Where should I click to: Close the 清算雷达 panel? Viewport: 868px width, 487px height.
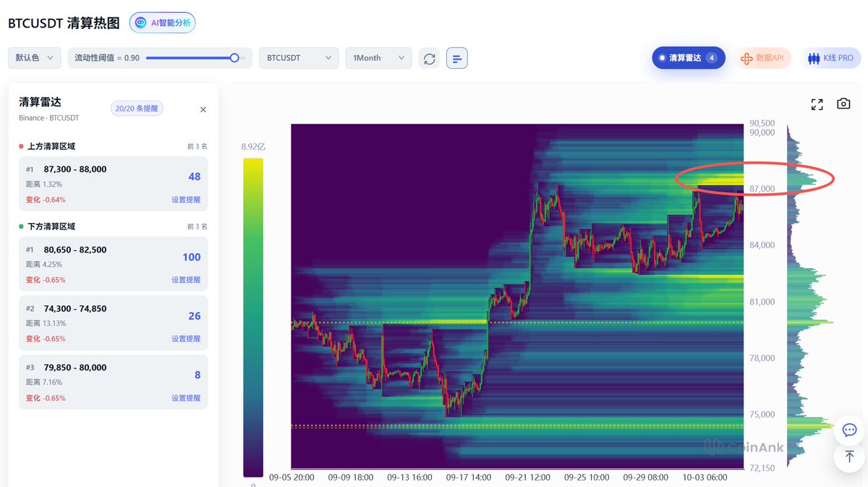(x=203, y=109)
